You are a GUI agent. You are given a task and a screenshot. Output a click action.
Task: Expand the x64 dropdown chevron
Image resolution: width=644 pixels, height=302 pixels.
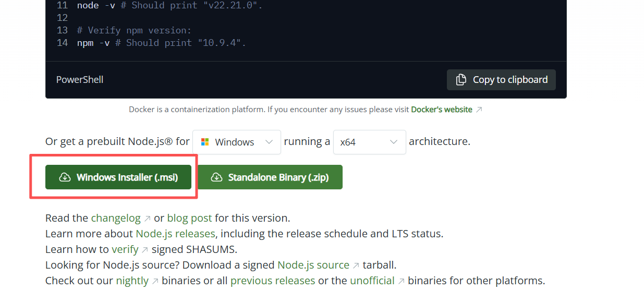[394, 142]
